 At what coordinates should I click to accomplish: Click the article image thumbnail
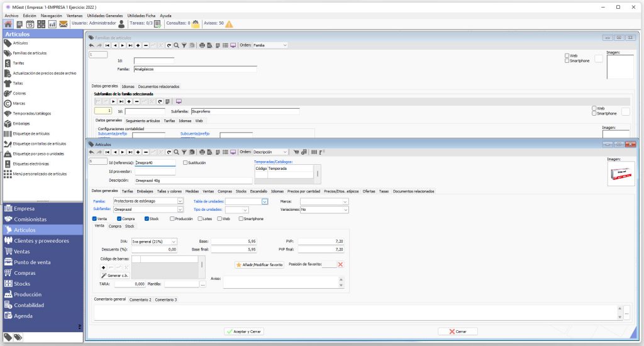click(x=621, y=174)
